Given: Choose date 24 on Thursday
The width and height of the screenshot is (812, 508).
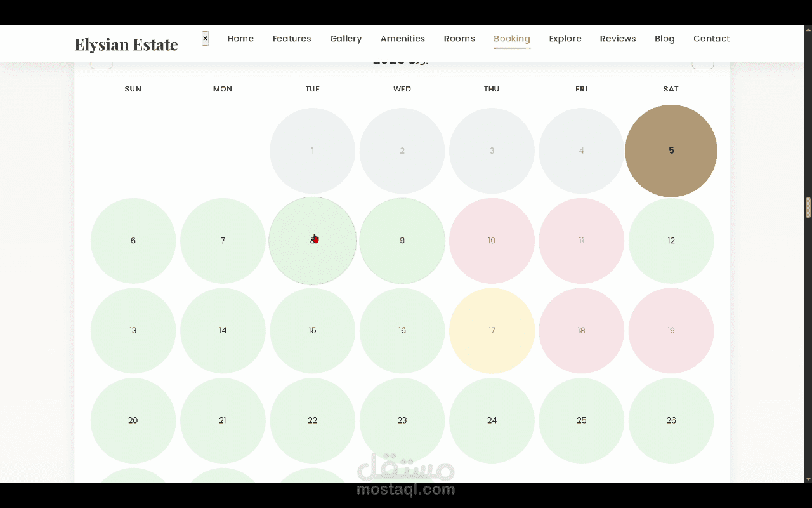Looking at the screenshot, I should (x=492, y=420).
